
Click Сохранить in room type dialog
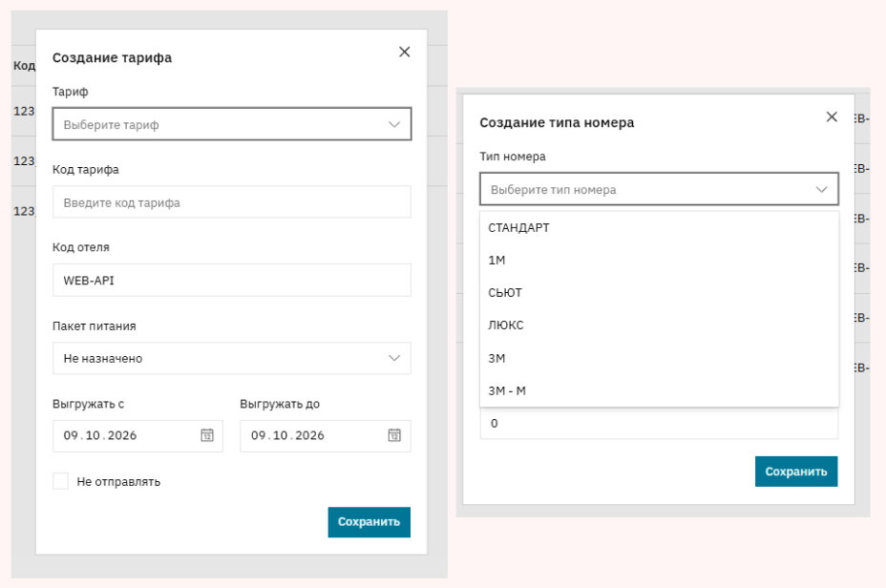click(796, 472)
